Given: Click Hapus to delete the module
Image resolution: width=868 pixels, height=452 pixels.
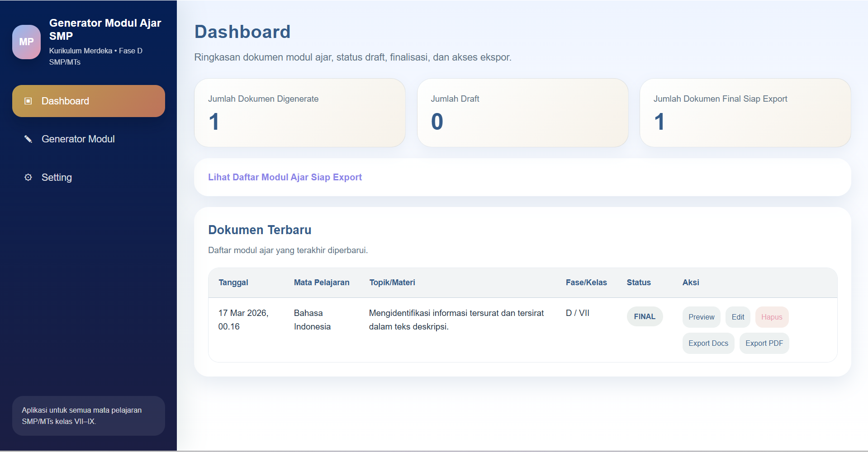Looking at the screenshot, I should [772, 317].
